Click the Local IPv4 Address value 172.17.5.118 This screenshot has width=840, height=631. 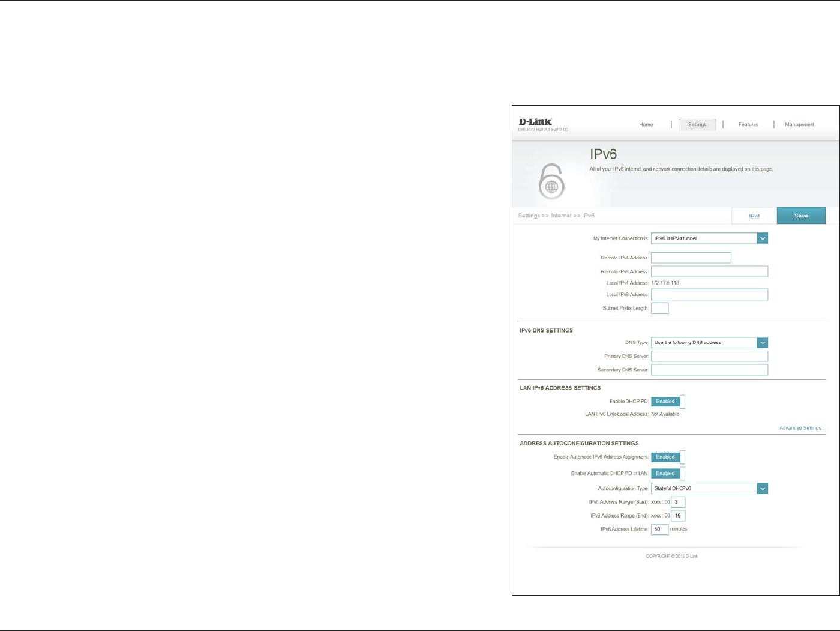[665, 283]
